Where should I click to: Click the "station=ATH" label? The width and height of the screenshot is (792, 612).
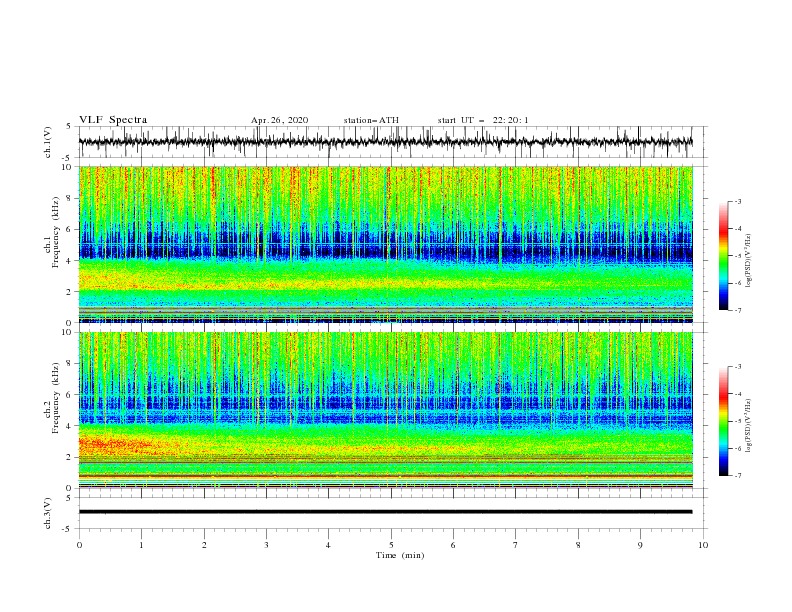(371, 120)
